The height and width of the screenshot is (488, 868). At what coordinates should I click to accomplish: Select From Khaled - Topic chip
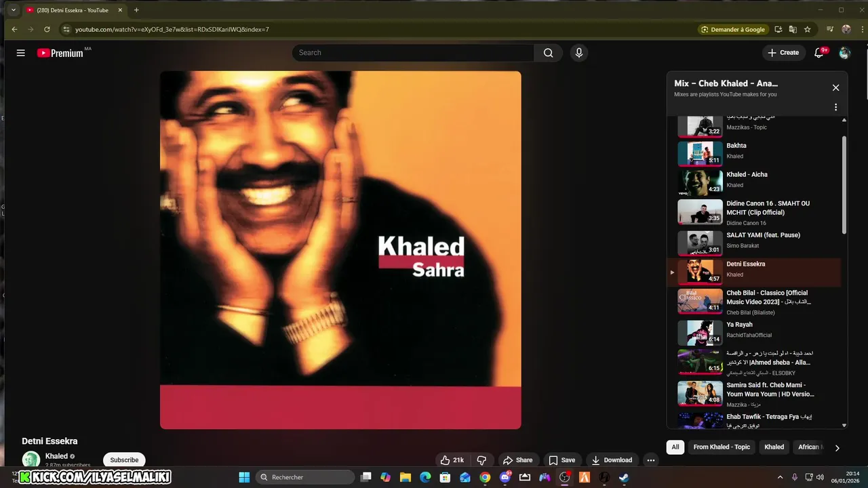click(x=722, y=447)
